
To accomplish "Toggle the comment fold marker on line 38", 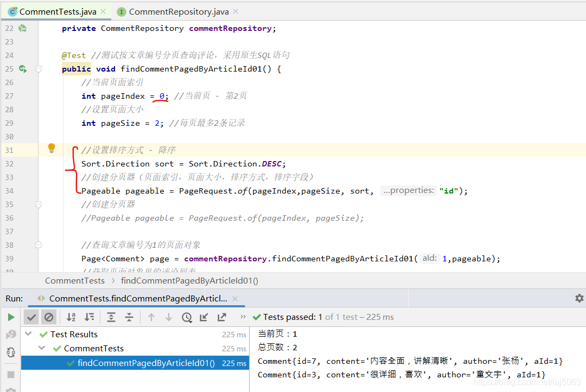I will pyautogui.click(x=38, y=245).
